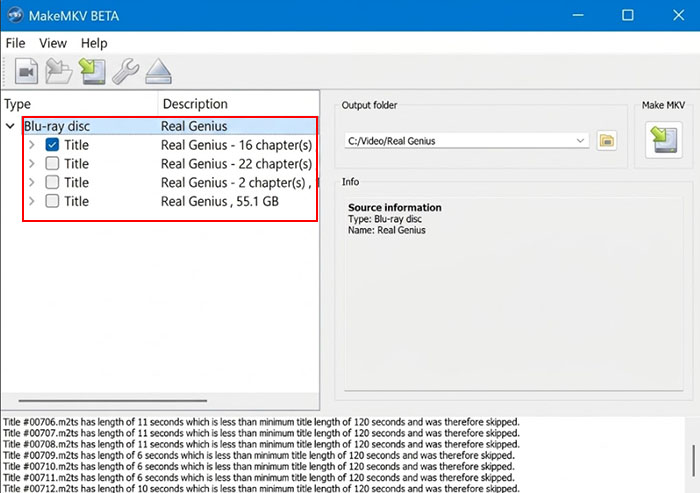Viewport: 700px width, 493px height.
Task: Click the title list horizontal scrollbar
Action: tap(112, 401)
